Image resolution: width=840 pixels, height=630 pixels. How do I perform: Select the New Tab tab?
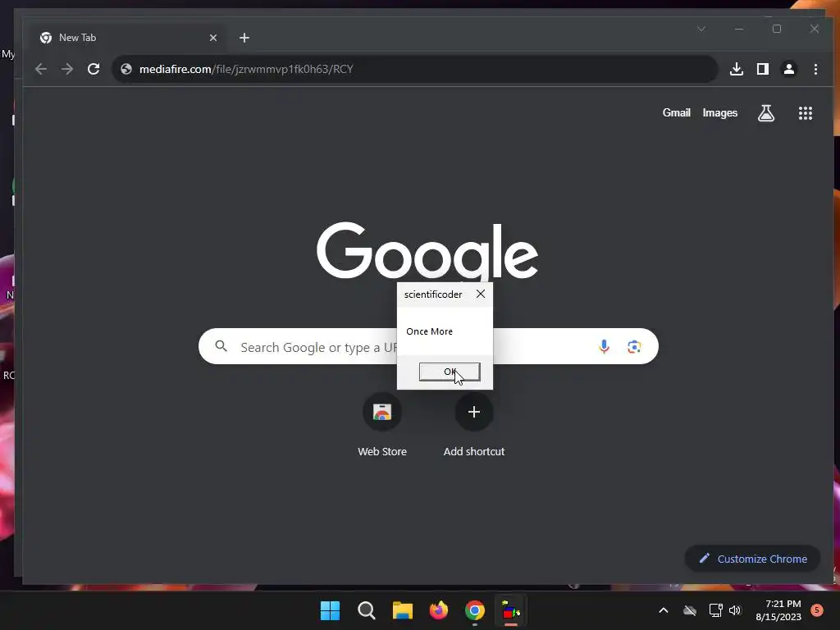tap(129, 38)
